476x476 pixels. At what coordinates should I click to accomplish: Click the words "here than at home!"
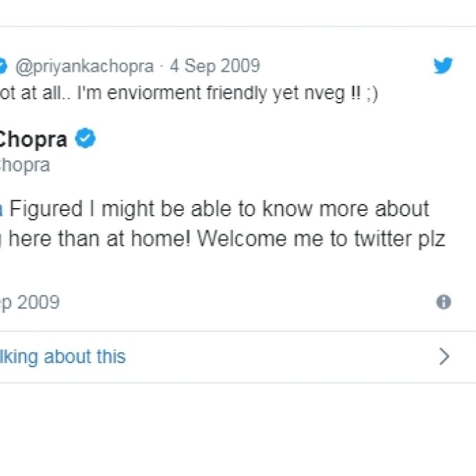point(99,238)
